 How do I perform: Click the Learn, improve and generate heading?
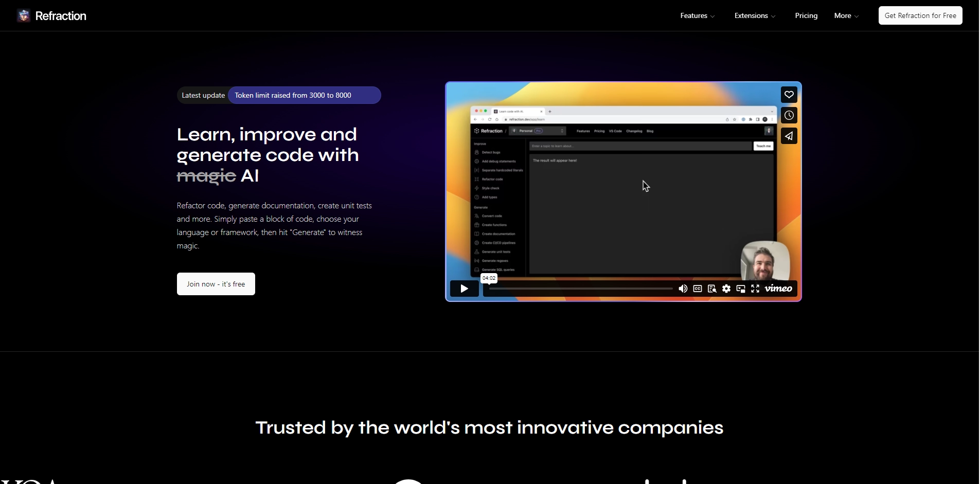[268, 155]
